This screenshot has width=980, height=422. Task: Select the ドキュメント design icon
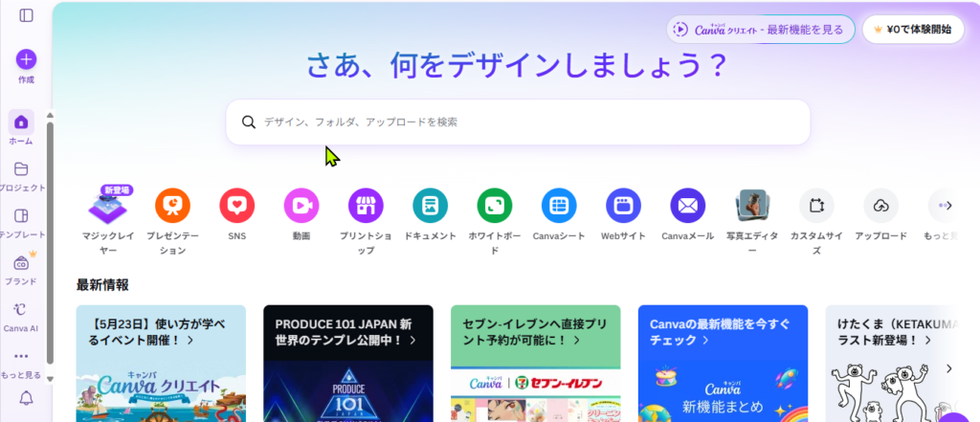click(430, 206)
